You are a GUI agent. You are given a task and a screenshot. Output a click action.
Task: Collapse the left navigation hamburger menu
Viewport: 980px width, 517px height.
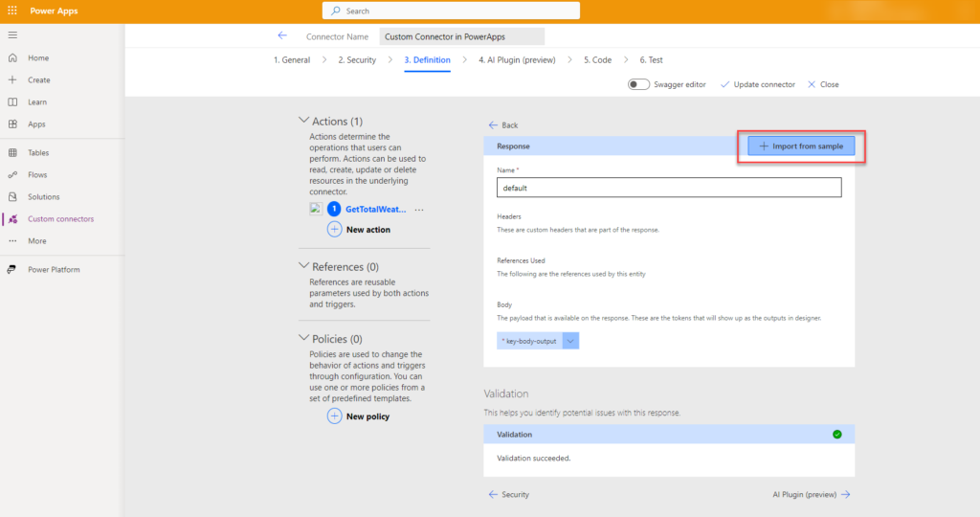[12, 34]
